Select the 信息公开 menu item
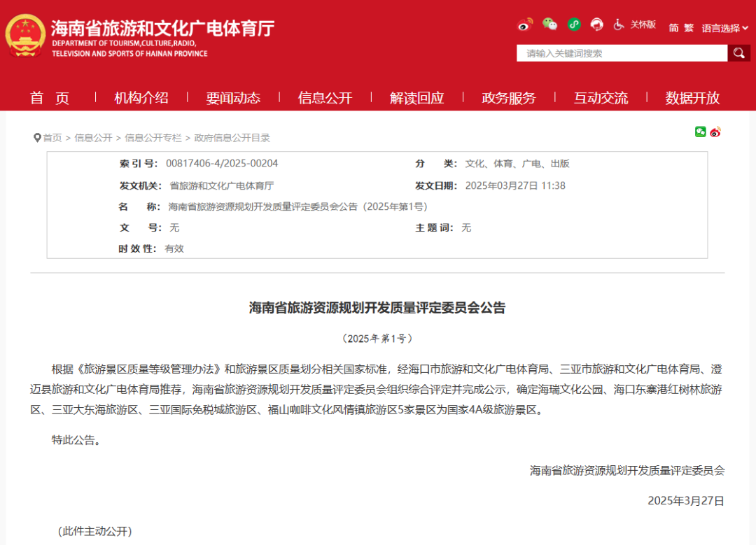Viewport: 756px width, 545px height. pos(324,98)
